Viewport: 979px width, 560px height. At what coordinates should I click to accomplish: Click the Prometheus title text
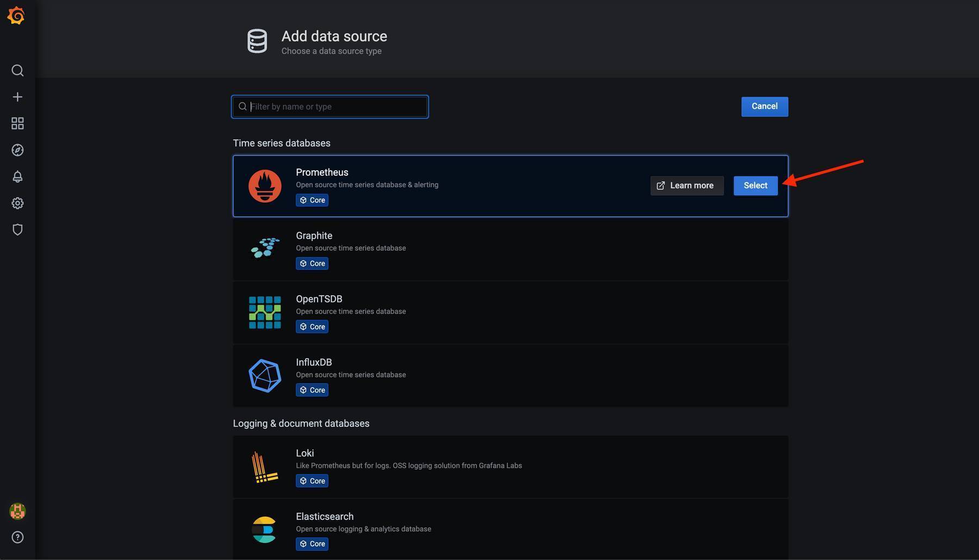(x=322, y=172)
